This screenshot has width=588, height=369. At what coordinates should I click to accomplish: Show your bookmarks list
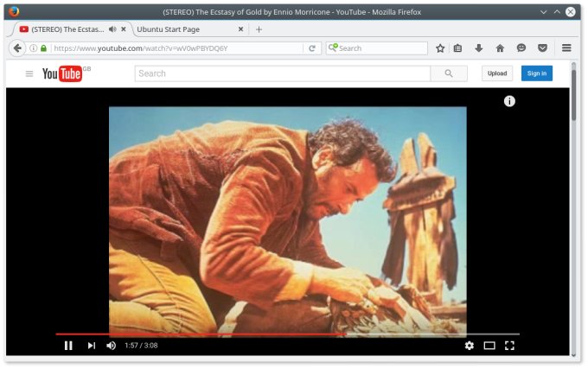point(457,48)
